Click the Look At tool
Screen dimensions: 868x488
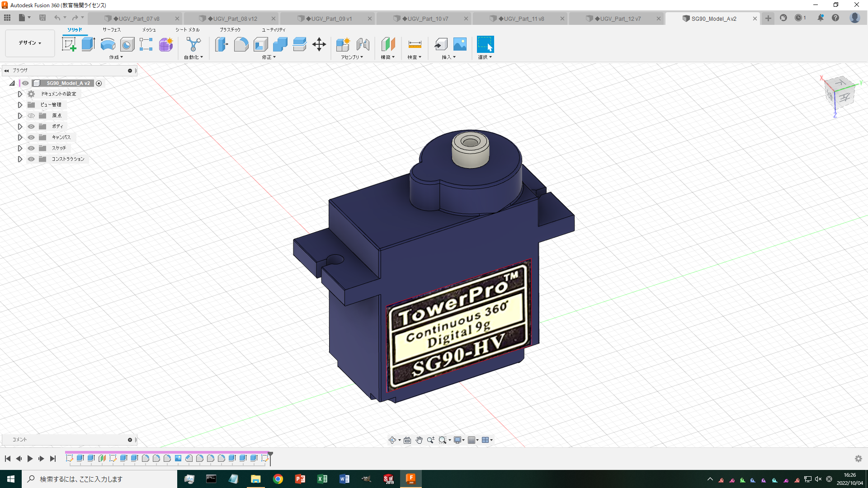[407, 440]
